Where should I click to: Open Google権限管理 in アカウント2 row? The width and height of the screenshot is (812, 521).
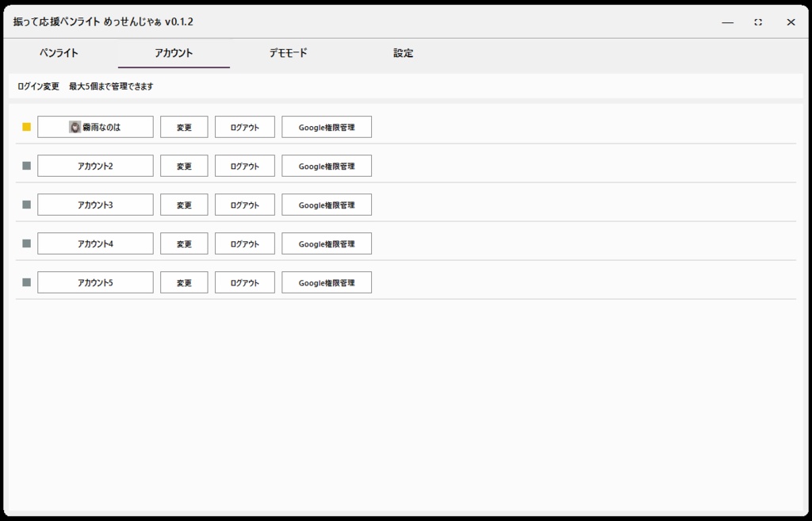327,166
